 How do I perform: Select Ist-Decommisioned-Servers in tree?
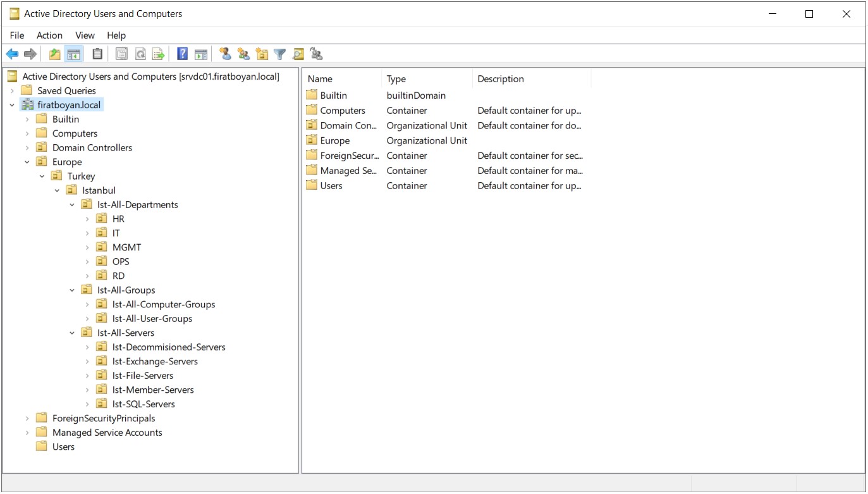tap(169, 347)
